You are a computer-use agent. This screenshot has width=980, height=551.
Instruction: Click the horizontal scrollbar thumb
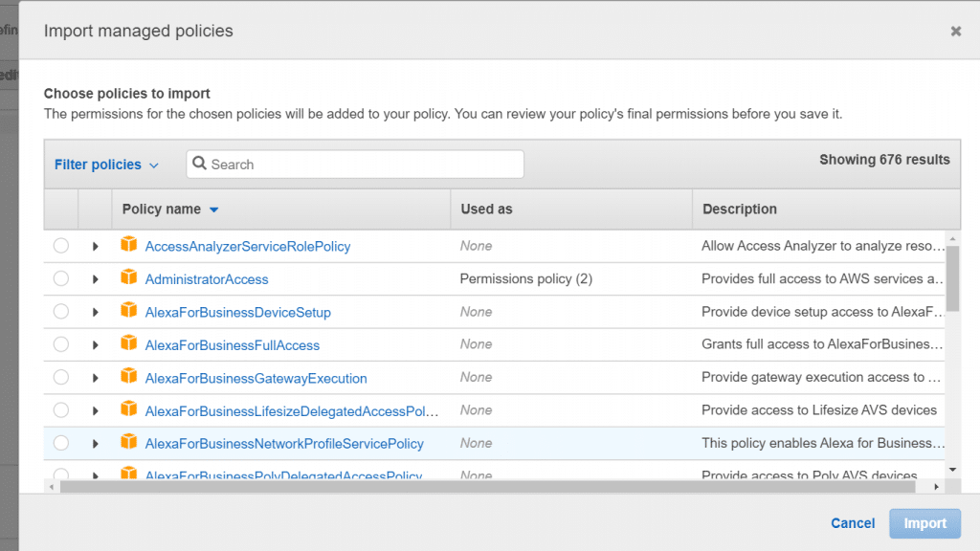click(x=487, y=487)
